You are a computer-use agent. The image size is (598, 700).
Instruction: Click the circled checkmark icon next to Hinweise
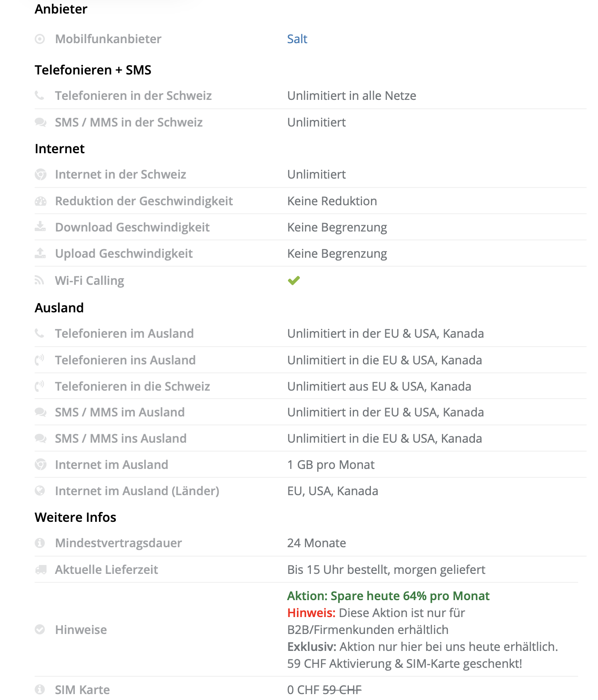40,629
